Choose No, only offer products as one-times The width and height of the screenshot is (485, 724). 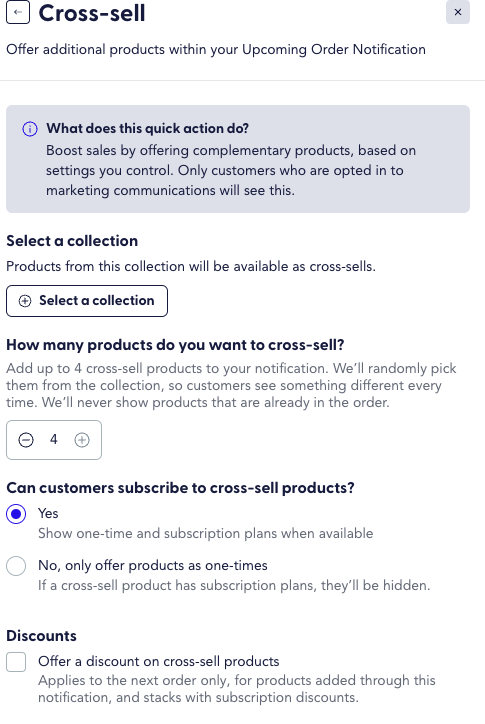click(16, 566)
